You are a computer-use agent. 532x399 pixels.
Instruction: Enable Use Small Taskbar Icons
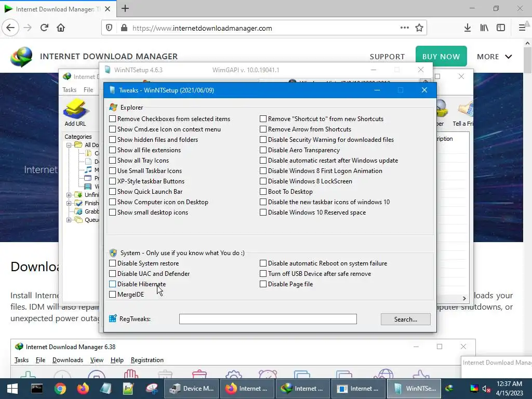coord(112,170)
